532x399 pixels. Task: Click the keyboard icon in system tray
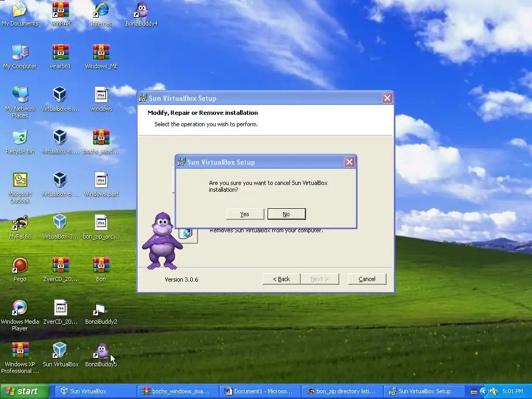474,392
